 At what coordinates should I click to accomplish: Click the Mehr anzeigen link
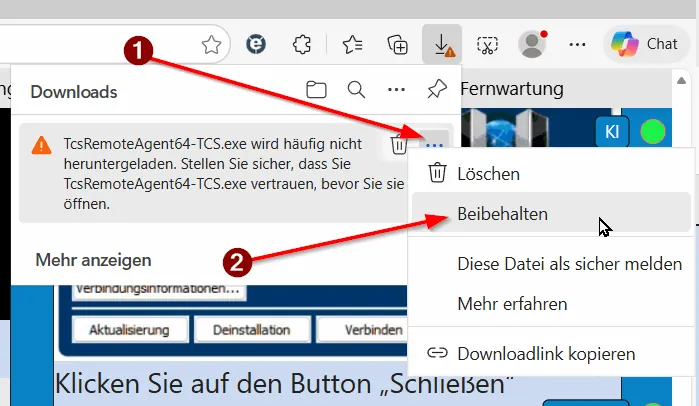(x=93, y=260)
